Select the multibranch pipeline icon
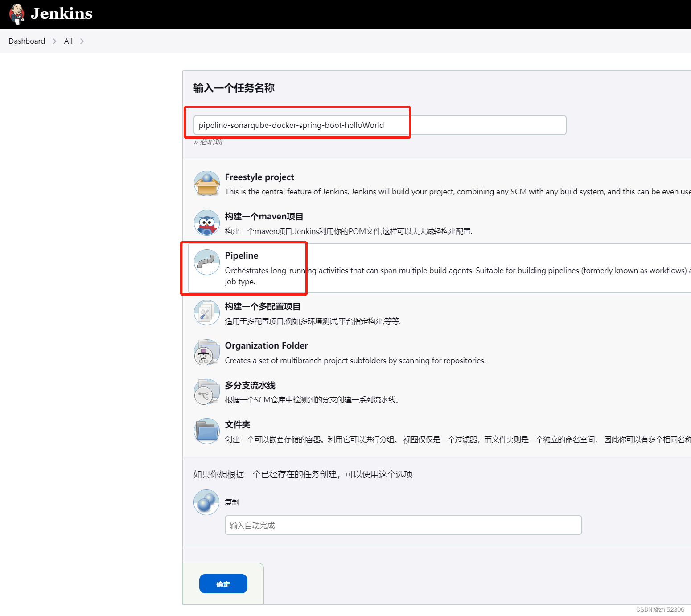Screen dimensions: 691x616 tap(207, 392)
